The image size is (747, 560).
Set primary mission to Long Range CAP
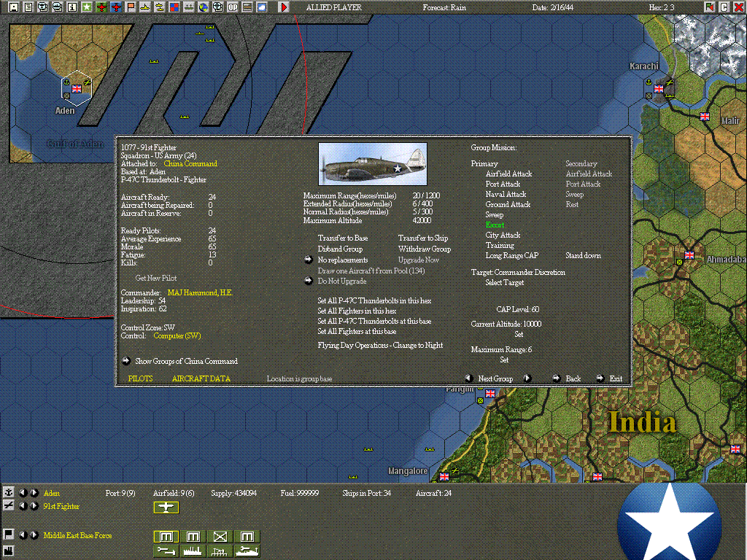point(511,255)
